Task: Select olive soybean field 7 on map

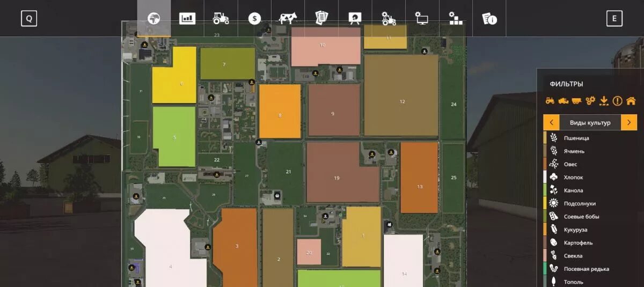Action: pos(228,64)
